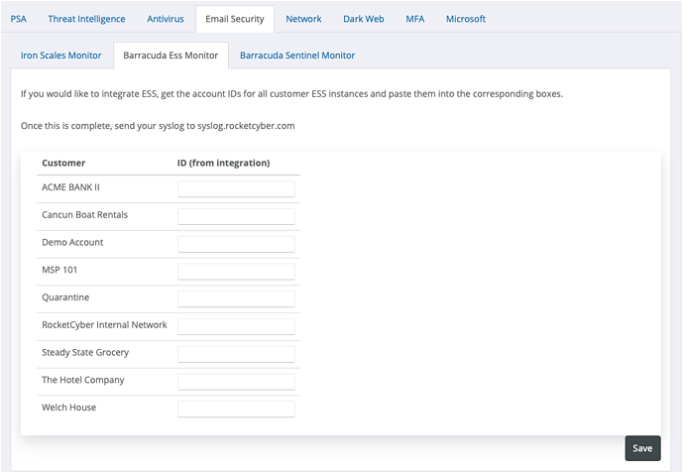
Task: Click the Save button
Action: 643,448
